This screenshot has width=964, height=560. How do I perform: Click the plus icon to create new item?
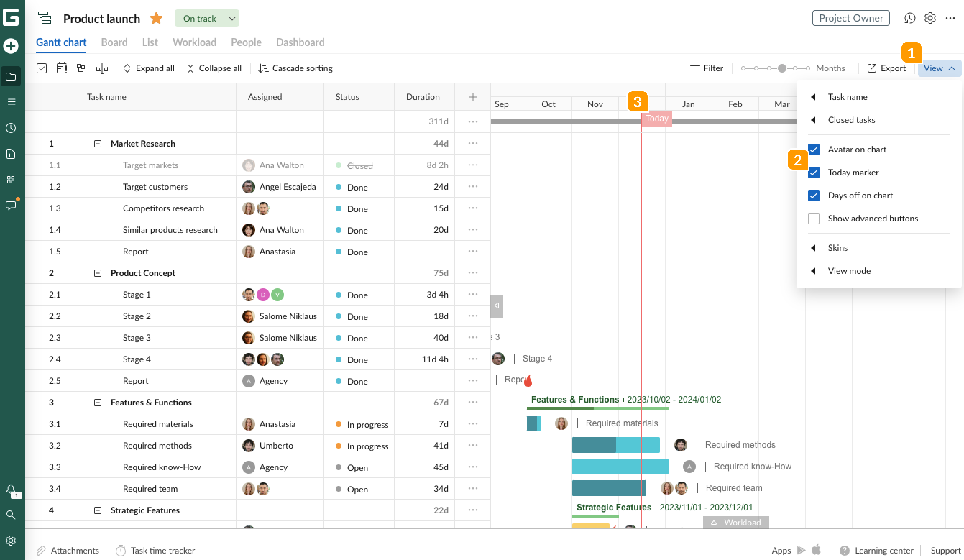click(x=11, y=46)
